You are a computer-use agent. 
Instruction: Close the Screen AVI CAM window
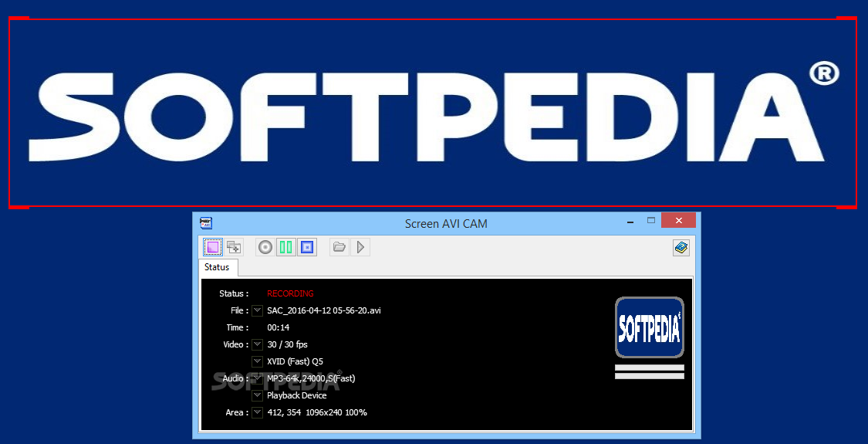pyautogui.click(x=679, y=221)
